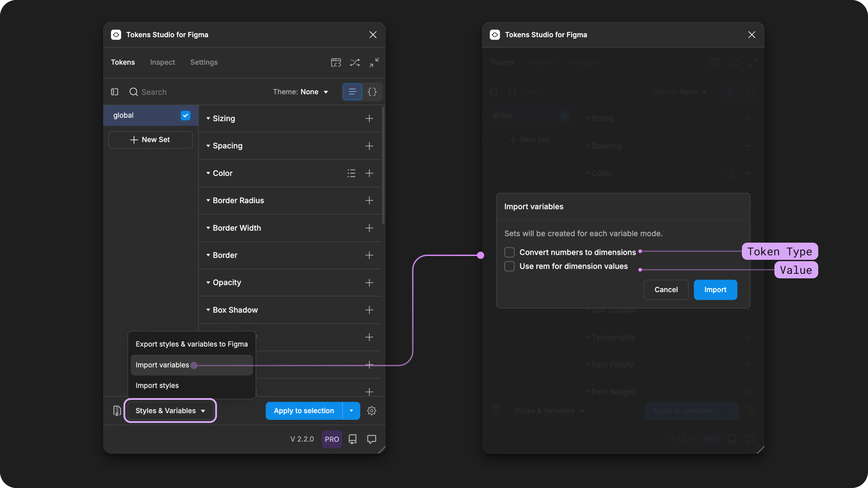Click the New Set button
The image size is (868, 488).
click(x=151, y=140)
